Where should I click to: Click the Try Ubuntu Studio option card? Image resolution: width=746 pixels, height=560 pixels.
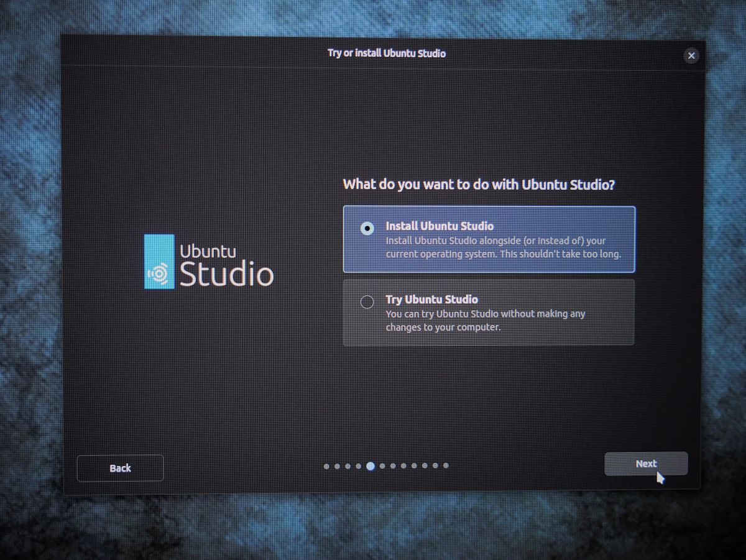[x=489, y=313]
